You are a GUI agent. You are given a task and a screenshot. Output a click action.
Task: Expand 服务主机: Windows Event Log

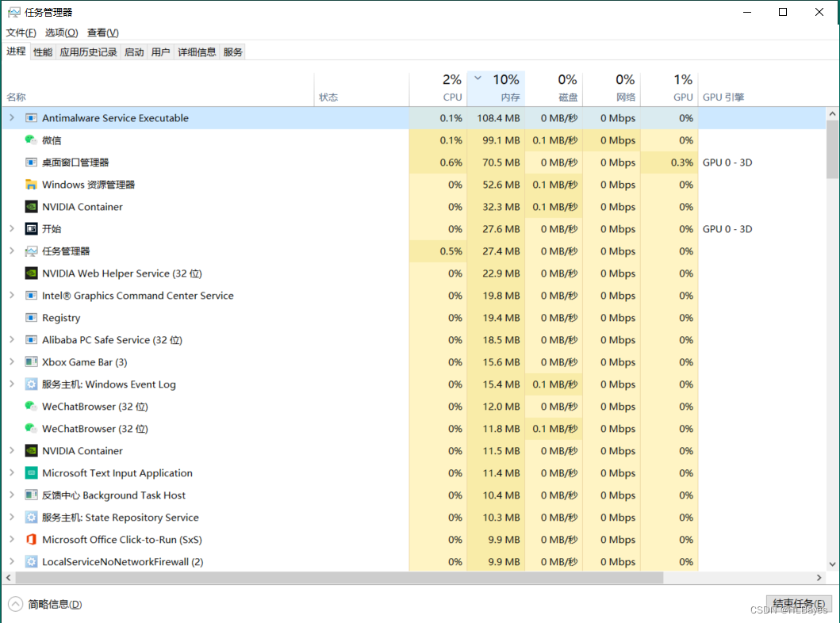tap(12, 384)
